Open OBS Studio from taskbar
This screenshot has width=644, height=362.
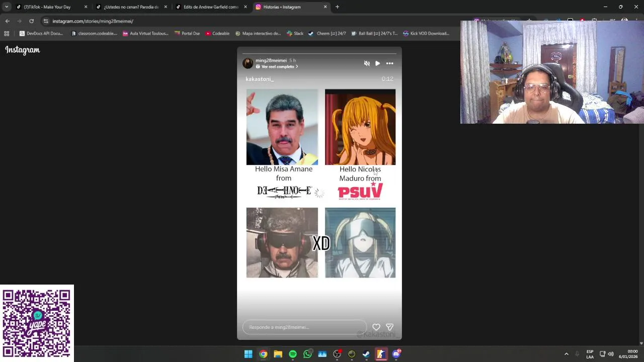(x=337, y=354)
